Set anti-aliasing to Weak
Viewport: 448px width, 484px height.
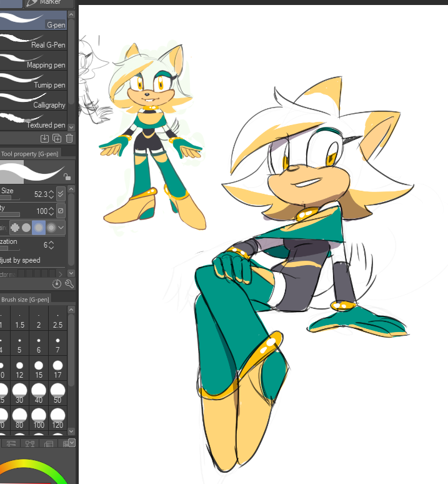point(26,228)
